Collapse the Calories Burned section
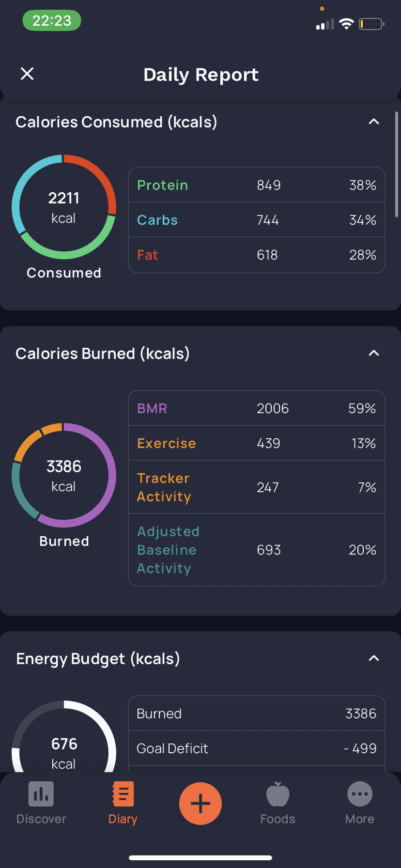The height and width of the screenshot is (868, 401). [x=374, y=353]
